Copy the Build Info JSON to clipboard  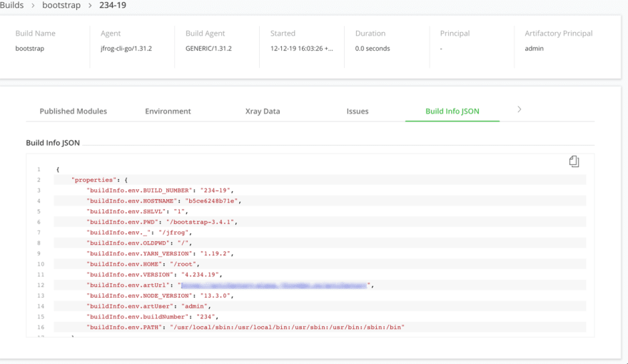tap(574, 161)
